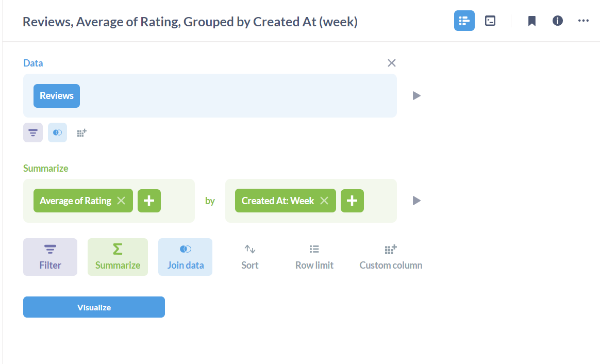Bookmark this question

531,21
